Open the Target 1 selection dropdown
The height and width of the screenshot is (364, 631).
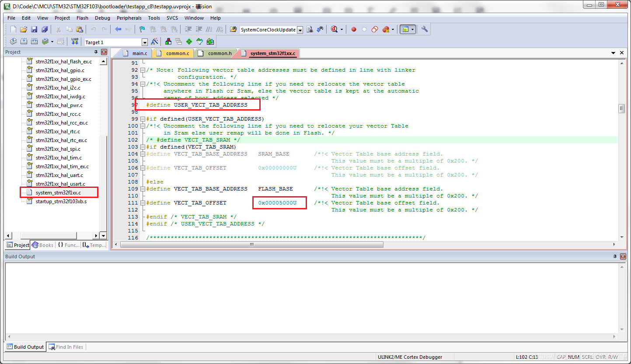[145, 41]
